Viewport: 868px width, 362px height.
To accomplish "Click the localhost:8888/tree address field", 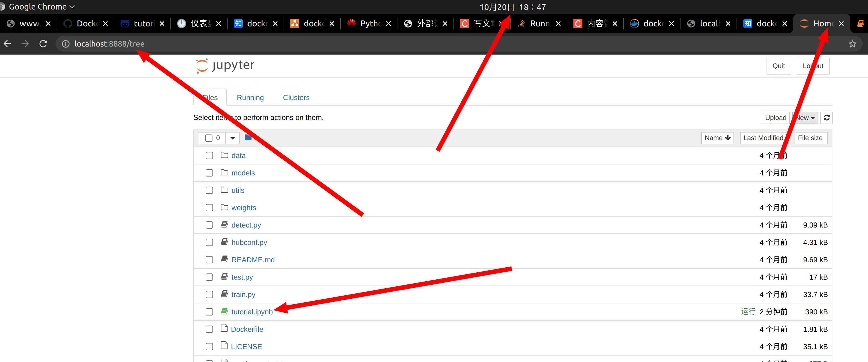I will (109, 44).
